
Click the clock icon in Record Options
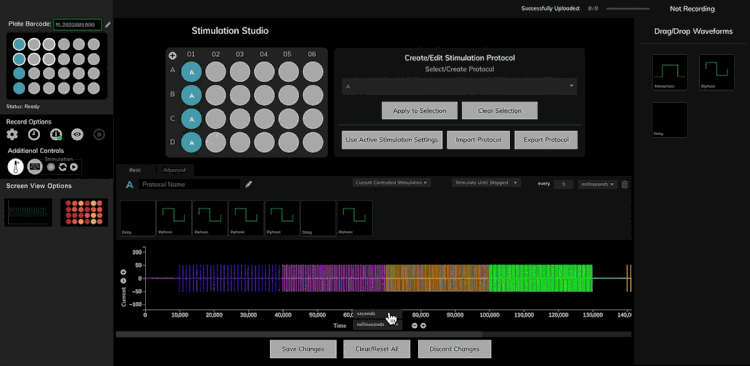pos(33,134)
